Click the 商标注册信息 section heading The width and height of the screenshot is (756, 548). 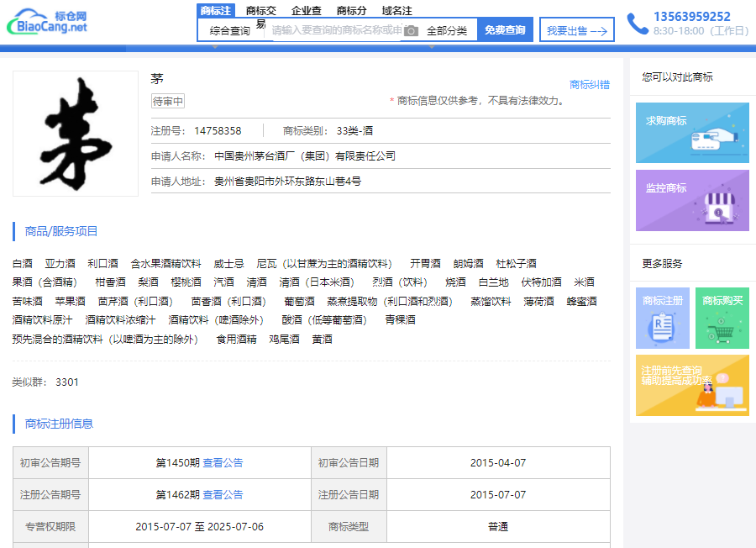tap(59, 424)
